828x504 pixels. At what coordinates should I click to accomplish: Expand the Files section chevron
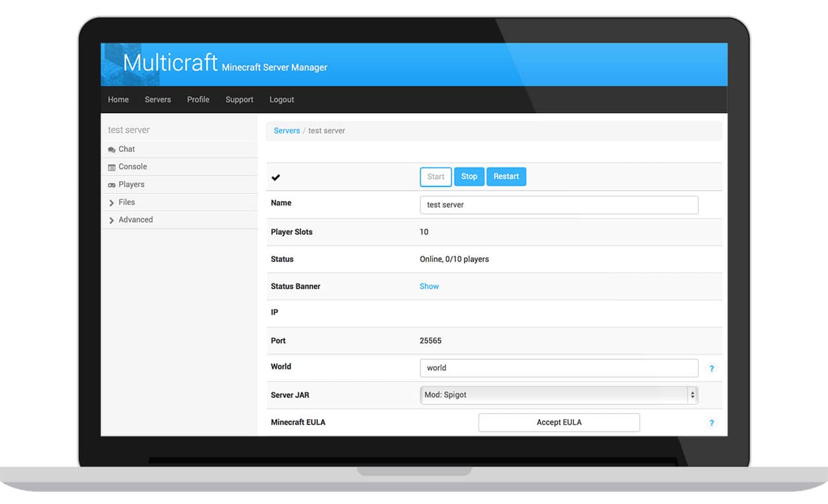coord(112,203)
